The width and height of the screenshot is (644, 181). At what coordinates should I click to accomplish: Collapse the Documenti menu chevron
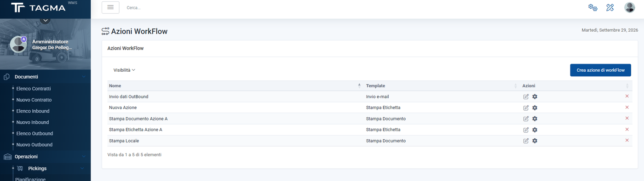84,77
